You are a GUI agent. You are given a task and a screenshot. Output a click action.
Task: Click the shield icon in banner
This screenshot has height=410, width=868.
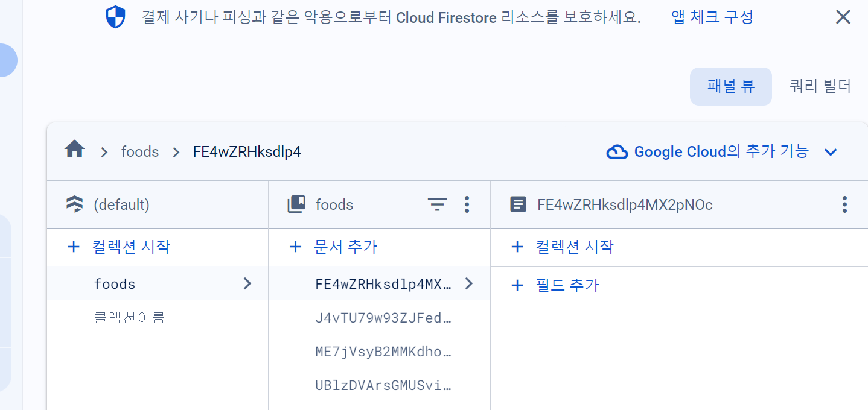[115, 17]
